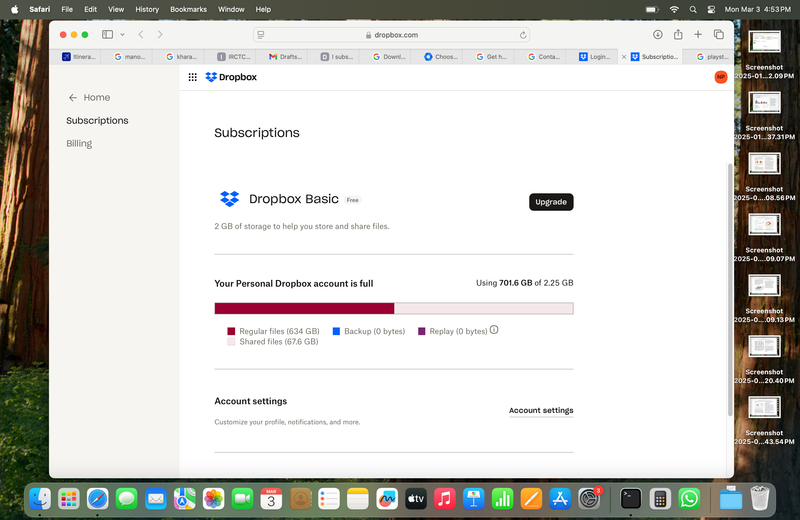This screenshot has width=800, height=520.
Task: Open Mail from the Dock
Action: (156, 499)
